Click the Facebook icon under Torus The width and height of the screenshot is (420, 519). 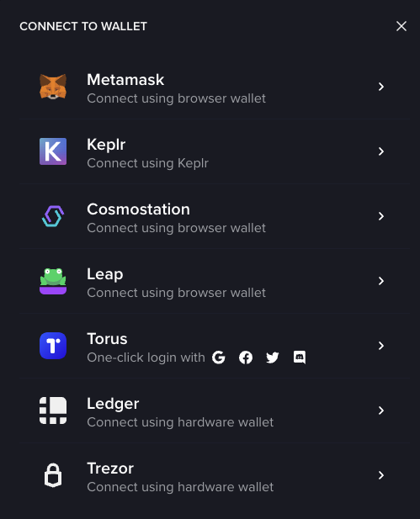click(246, 357)
